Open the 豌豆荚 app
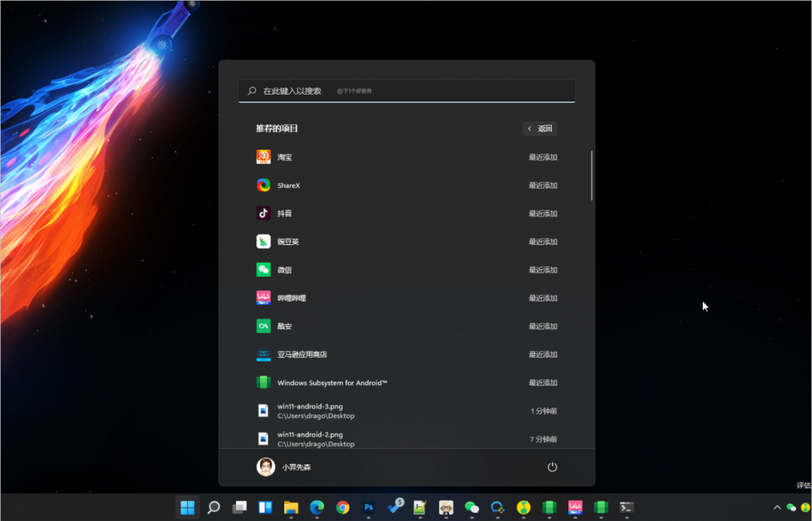Viewport: 812px width, 521px height. pyautogui.click(x=288, y=242)
